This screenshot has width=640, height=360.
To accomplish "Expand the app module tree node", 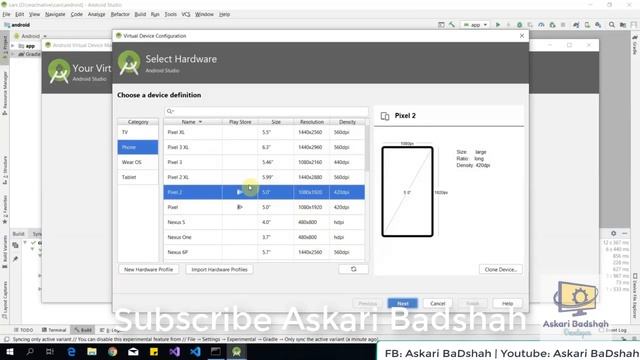I will [x=13, y=46].
